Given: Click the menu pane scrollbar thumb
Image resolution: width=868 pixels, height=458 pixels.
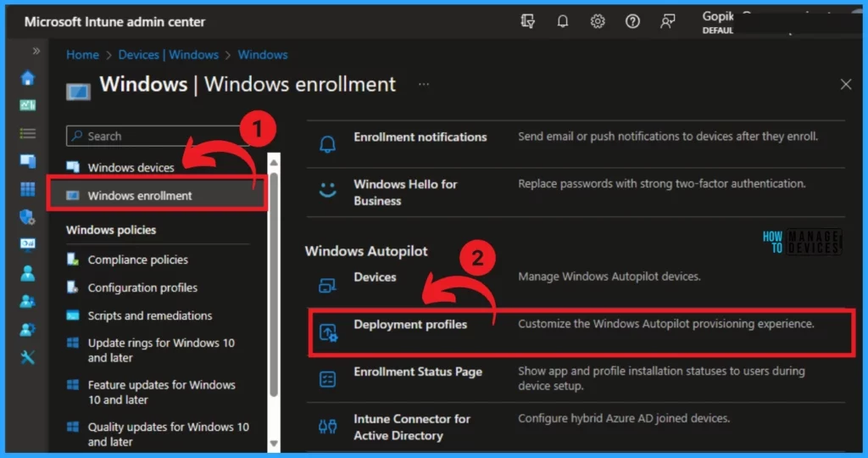Looking at the screenshot, I should coord(274,284).
